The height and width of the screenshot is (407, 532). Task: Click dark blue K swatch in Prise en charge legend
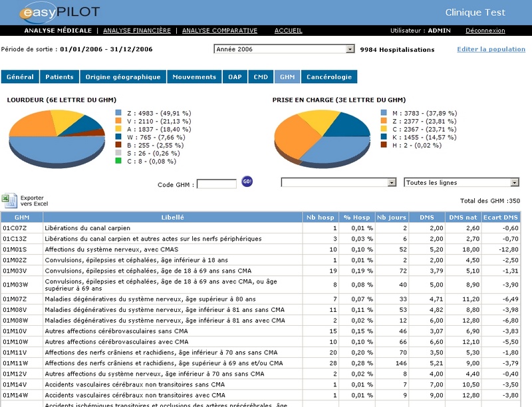pos(384,137)
